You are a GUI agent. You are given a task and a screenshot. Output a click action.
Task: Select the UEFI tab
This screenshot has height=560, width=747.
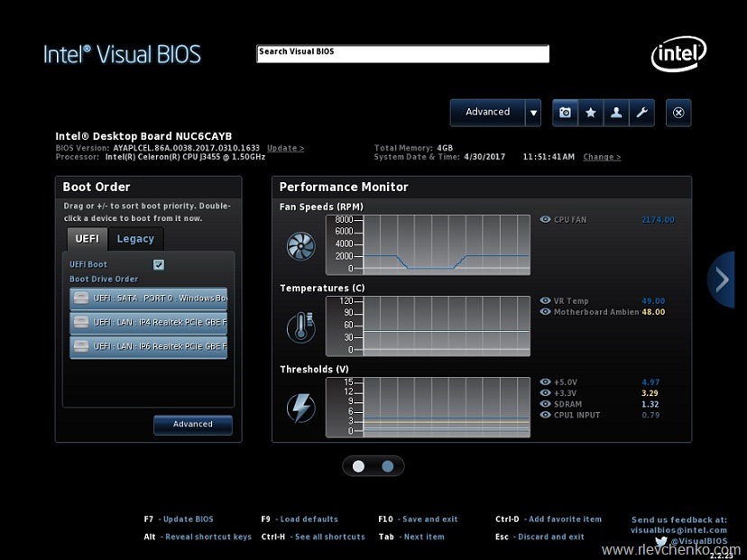click(87, 239)
